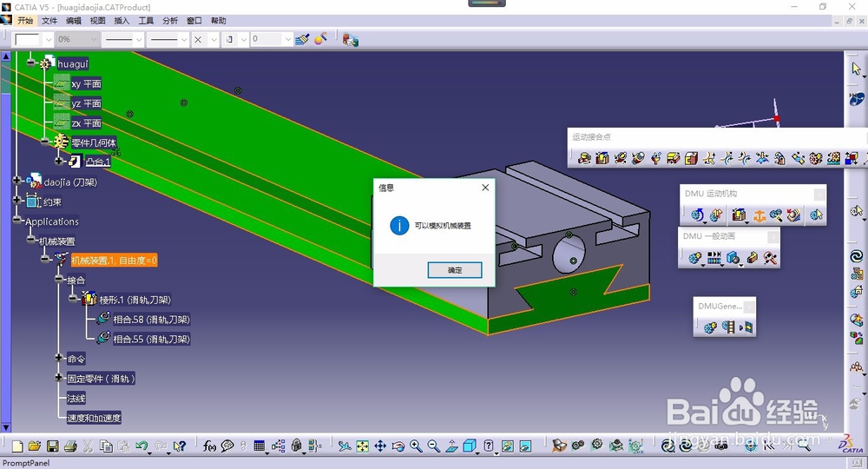The width and height of the screenshot is (868, 469).
Task: Collapse the huagui tree node
Action: click(x=31, y=63)
